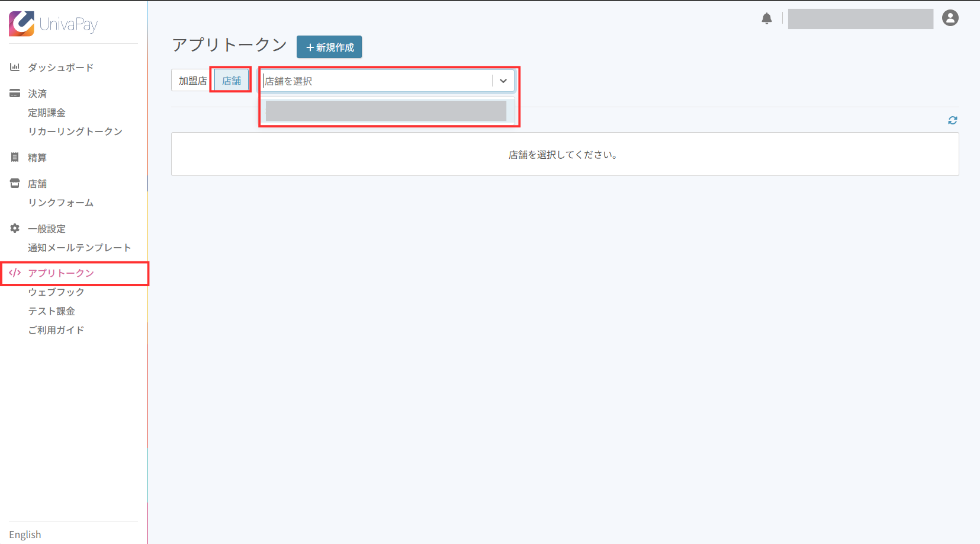Click the UnivaPay logo

click(x=53, y=24)
